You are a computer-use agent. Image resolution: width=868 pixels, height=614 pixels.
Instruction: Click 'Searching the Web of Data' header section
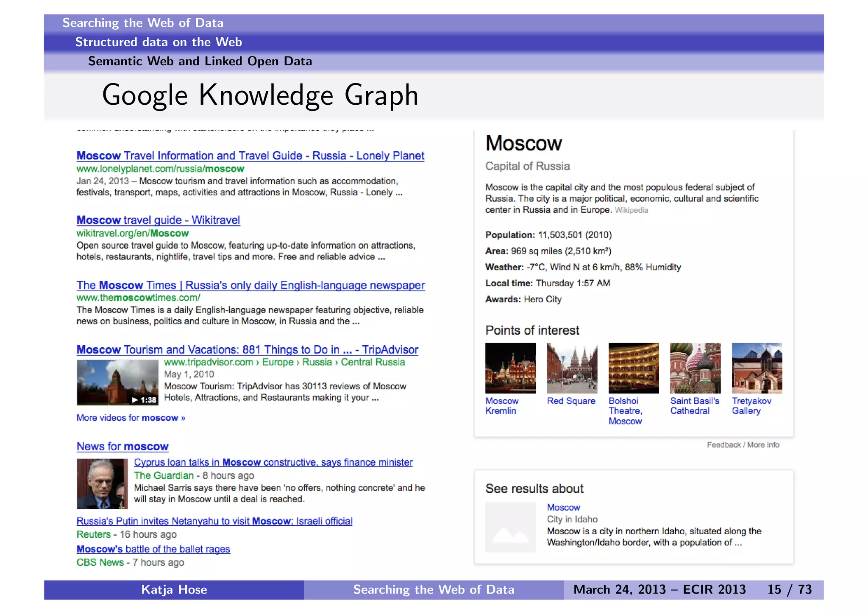[x=143, y=23]
